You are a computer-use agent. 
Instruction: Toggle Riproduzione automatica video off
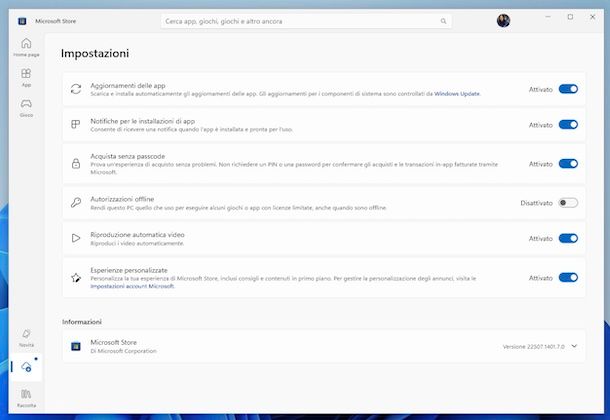coord(567,238)
